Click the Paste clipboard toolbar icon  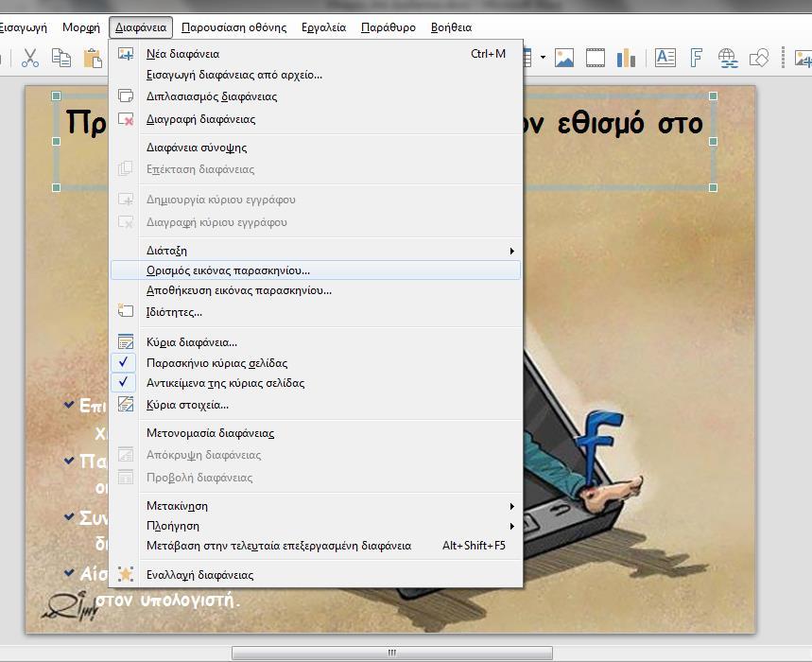click(93, 58)
